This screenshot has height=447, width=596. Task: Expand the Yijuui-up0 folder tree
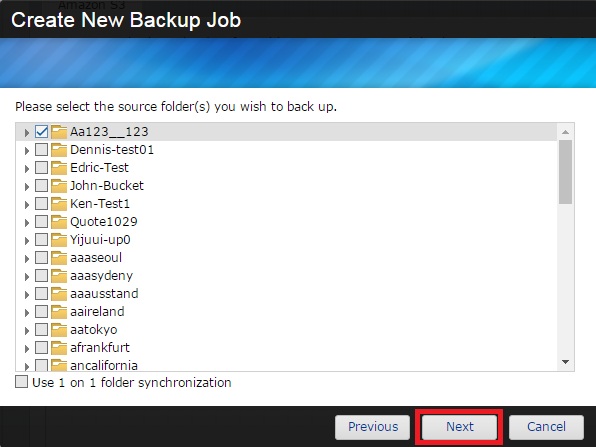27,241
